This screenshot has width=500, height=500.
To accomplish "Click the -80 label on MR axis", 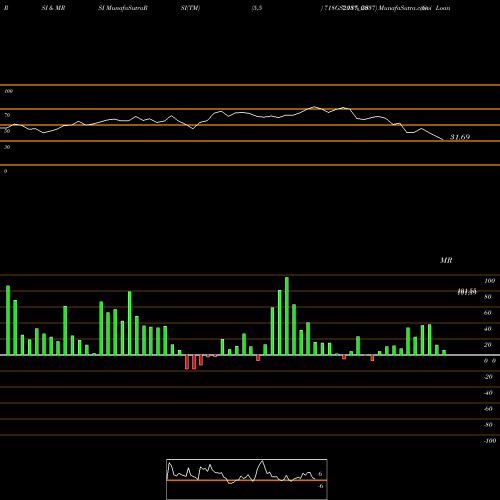I will point(488,425).
